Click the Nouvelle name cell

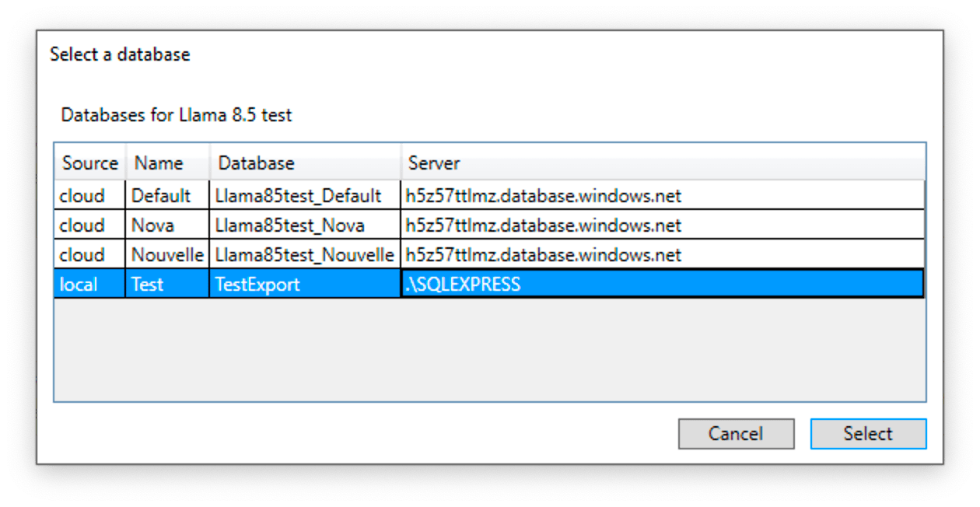[167, 255]
